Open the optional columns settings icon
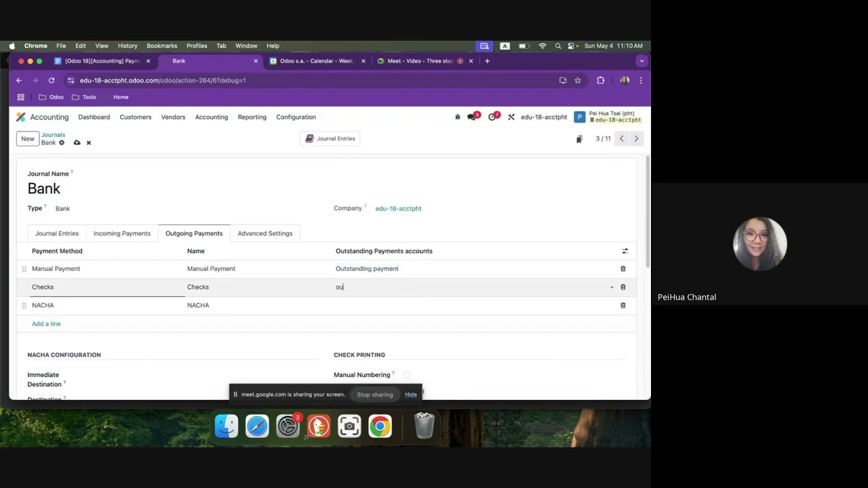Viewport: 868px width, 488px height. click(x=625, y=251)
